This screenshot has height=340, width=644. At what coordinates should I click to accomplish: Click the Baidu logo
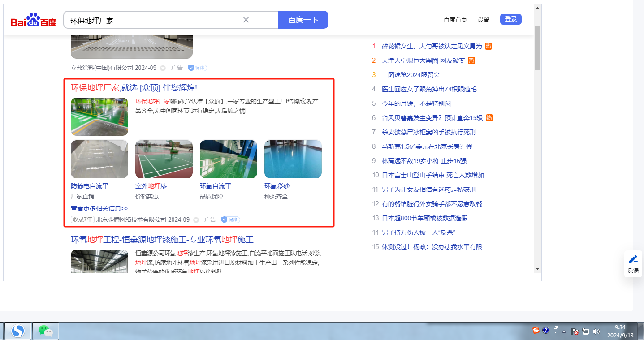34,20
